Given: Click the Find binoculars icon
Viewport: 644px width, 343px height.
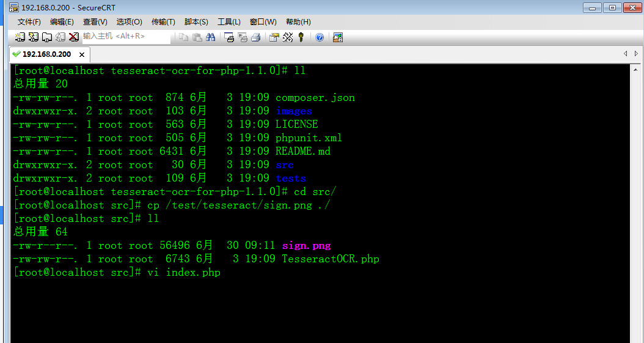Looking at the screenshot, I should pos(211,37).
